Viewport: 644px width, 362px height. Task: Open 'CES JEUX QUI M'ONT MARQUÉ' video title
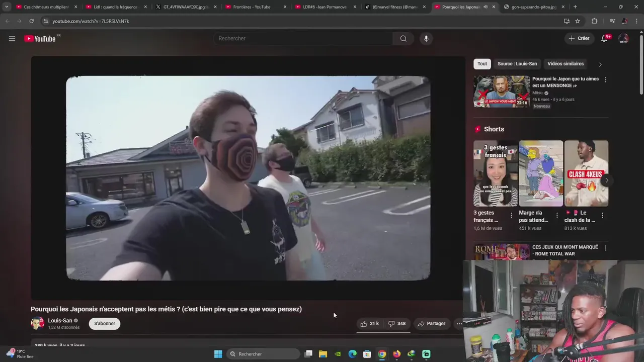(565, 250)
